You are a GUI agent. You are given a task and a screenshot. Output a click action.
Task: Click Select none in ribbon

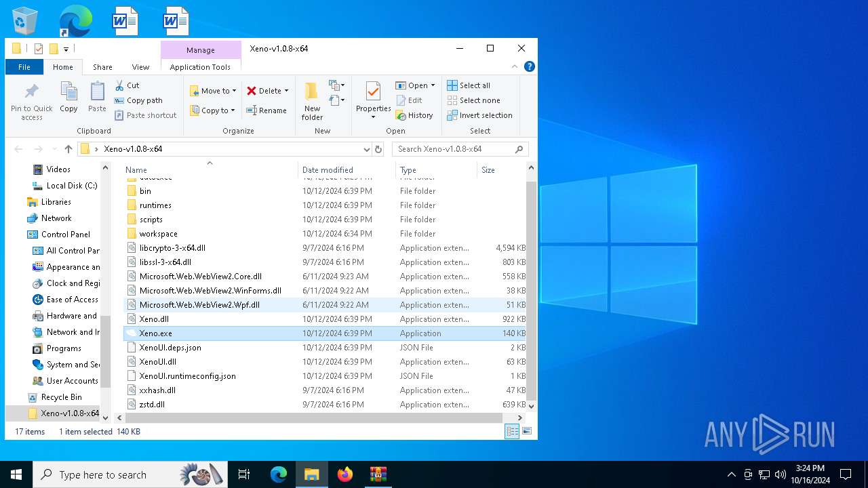(x=473, y=100)
